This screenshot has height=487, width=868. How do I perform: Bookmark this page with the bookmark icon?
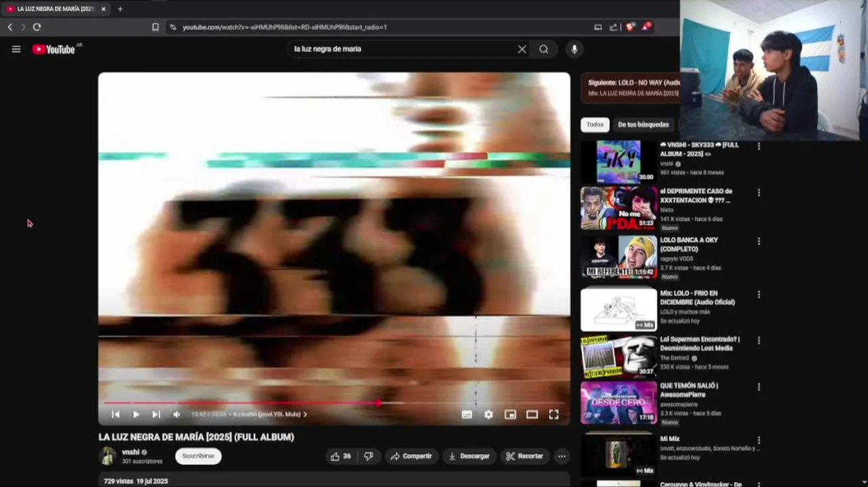click(155, 27)
